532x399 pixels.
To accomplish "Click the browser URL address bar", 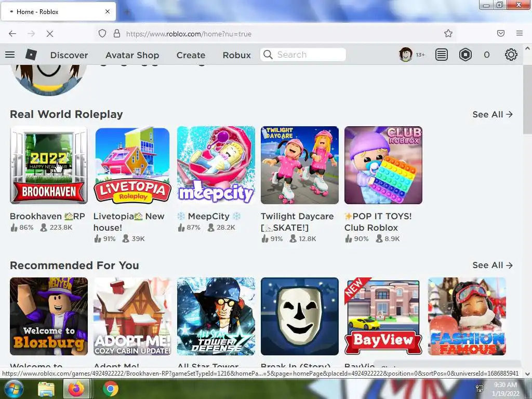I will click(x=275, y=34).
